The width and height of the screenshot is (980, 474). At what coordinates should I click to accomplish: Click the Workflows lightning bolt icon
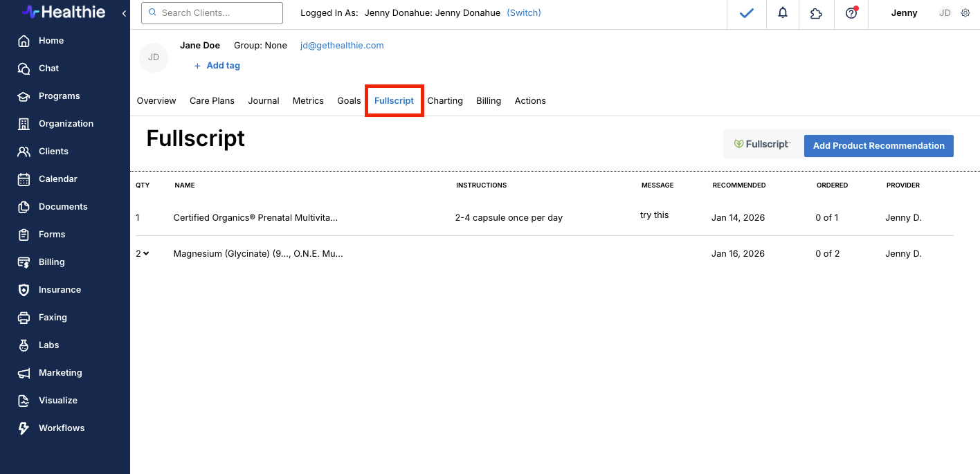tap(24, 428)
